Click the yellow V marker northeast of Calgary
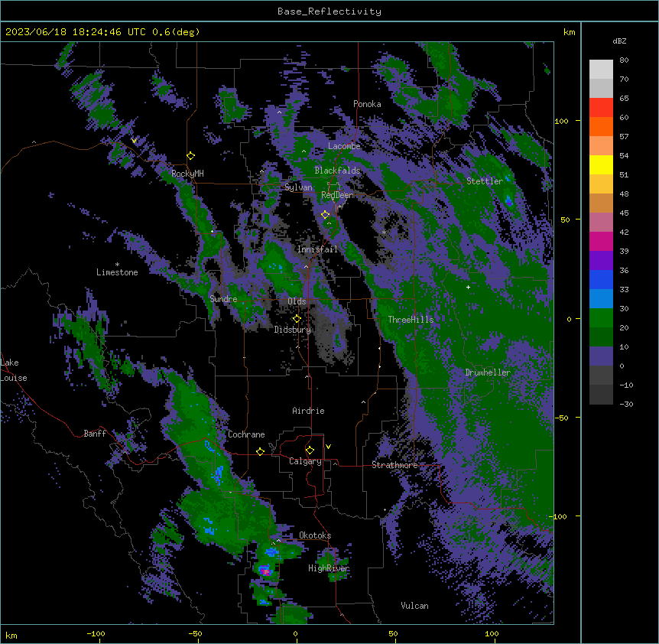 coord(328,447)
